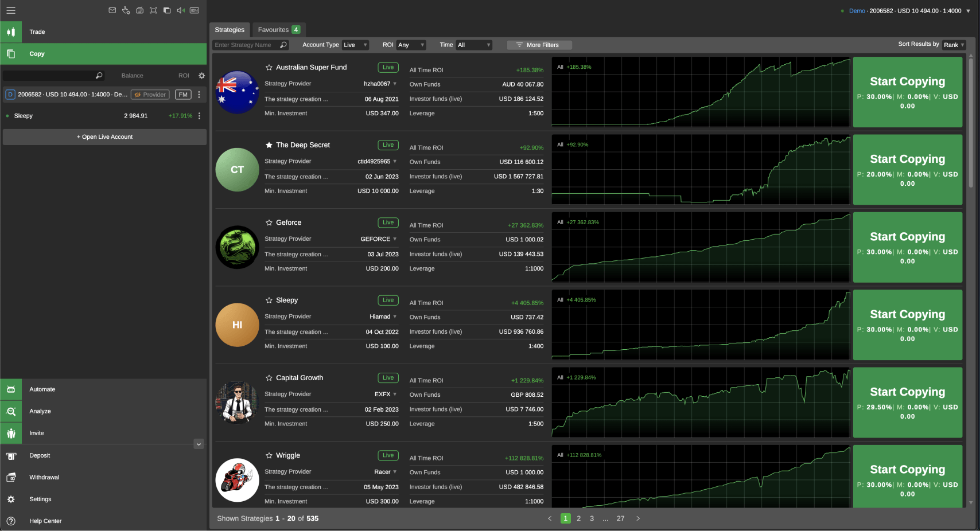Go to page 2 of strategies

(578, 518)
